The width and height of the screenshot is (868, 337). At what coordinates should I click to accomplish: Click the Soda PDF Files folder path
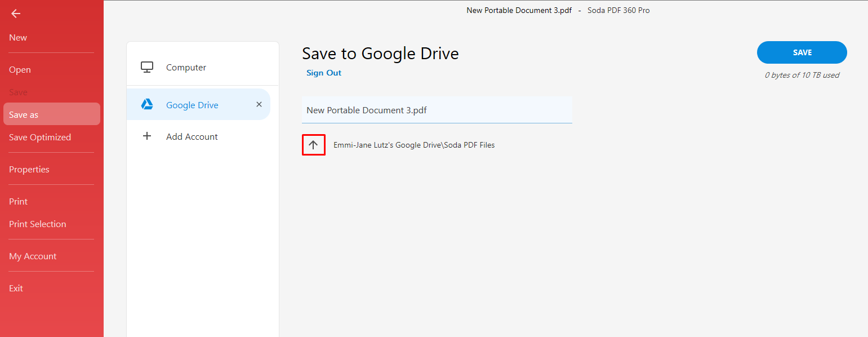tap(414, 145)
